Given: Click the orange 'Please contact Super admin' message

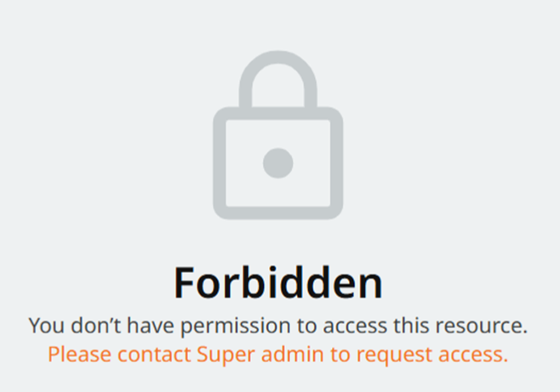Looking at the screenshot, I should (277, 355).
